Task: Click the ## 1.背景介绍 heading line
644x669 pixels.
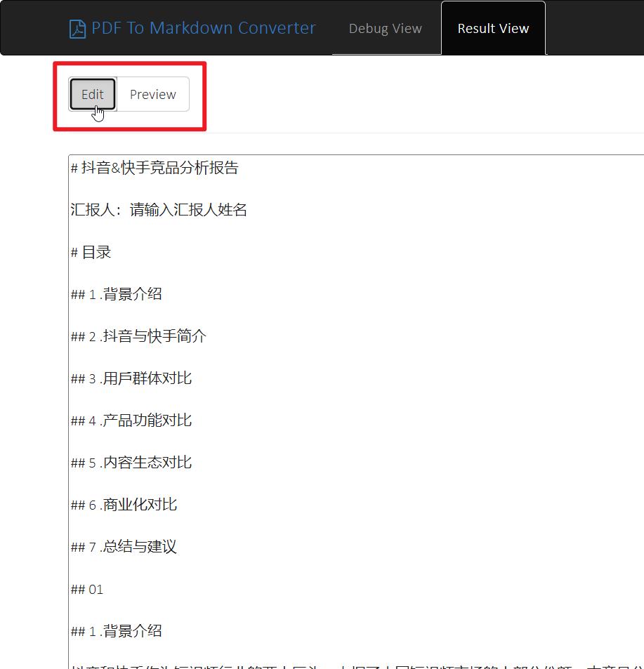Action: (x=117, y=293)
